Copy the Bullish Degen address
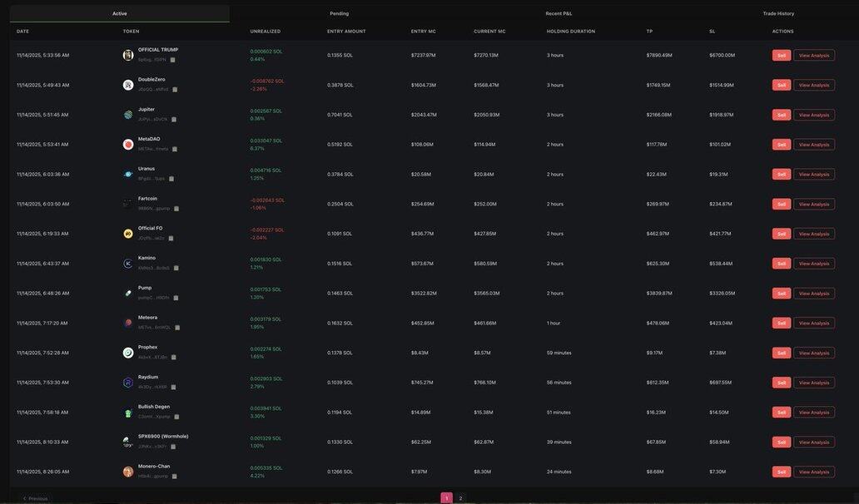The height and width of the screenshot is (504, 859). click(x=176, y=417)
